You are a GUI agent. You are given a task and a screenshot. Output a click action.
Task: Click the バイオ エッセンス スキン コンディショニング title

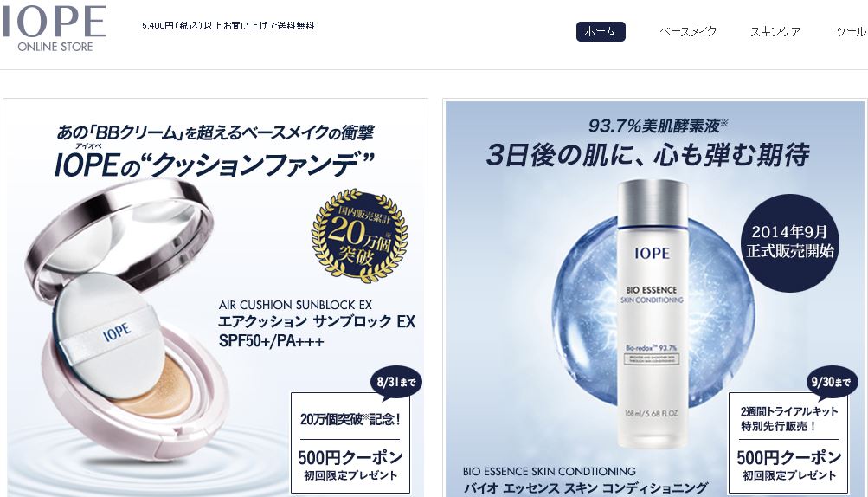[586, 488]
